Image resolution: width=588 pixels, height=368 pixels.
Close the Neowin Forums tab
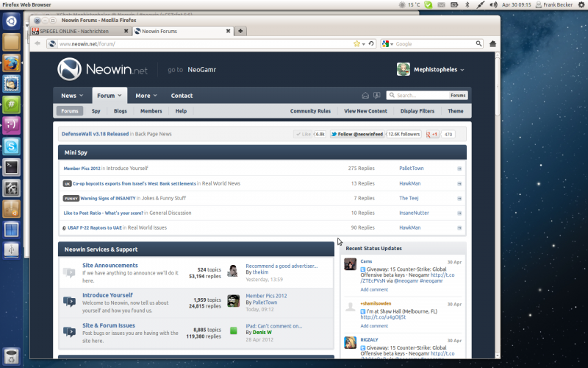[x=228, y=31]
